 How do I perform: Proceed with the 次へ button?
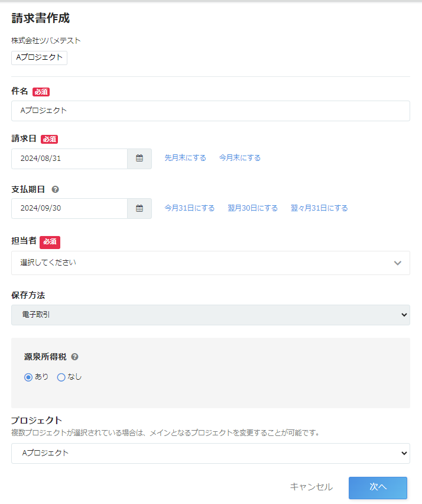coord(378,487)
